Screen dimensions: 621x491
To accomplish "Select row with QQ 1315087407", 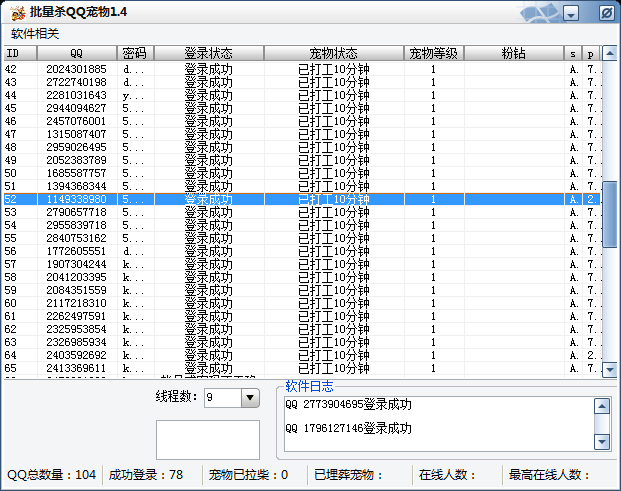I will click(x=302, y=134).
